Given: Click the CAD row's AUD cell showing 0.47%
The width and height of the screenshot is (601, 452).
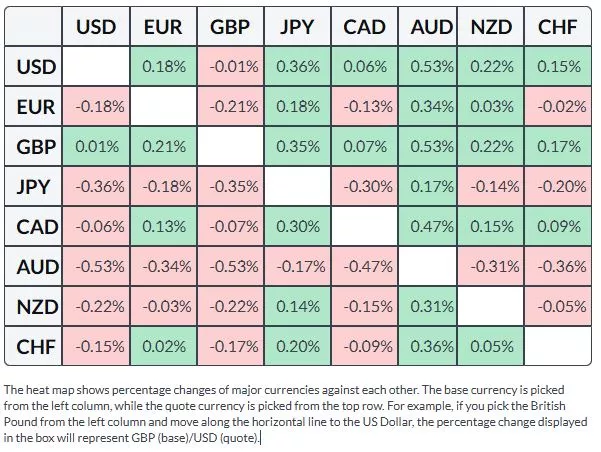Looking at the screenshot, I should (432, 227).
